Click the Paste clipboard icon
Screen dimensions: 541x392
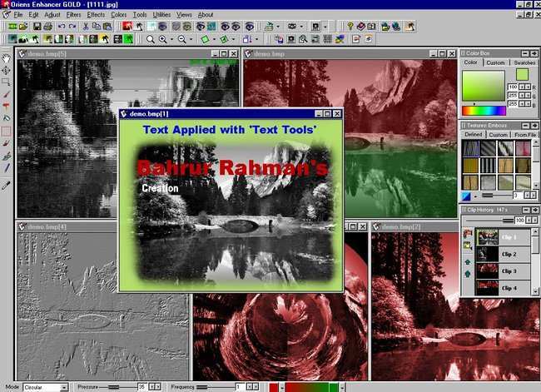pos(107,27)
